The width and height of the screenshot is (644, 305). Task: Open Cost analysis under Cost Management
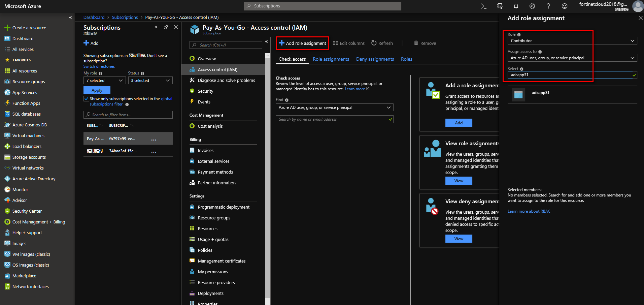pos(210,126)
